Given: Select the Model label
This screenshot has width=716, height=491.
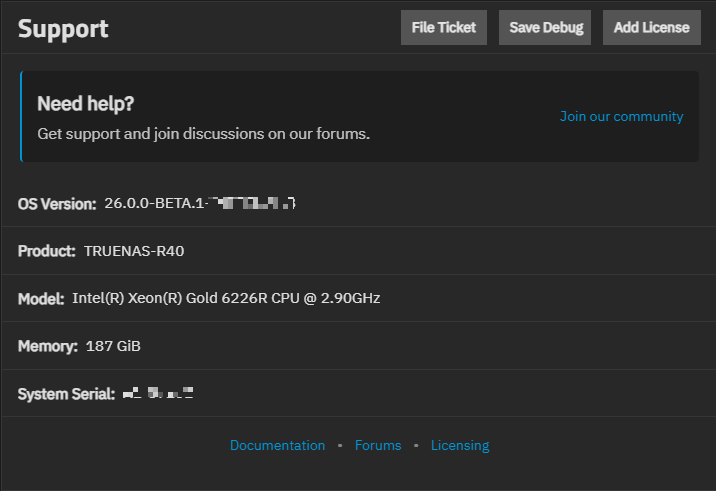Looking at the screenshot, I should 41,299.
